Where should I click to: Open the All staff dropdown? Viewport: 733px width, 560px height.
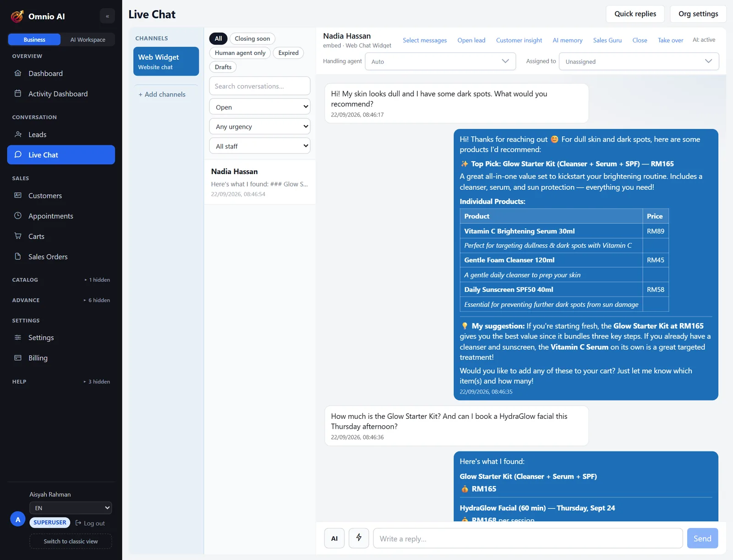pyautogui.click(x=260, y=146)
